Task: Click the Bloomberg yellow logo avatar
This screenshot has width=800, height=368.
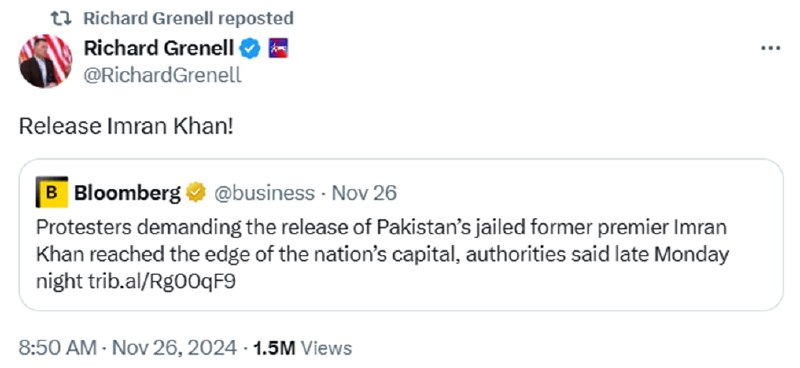Action: tap(52, 192)
